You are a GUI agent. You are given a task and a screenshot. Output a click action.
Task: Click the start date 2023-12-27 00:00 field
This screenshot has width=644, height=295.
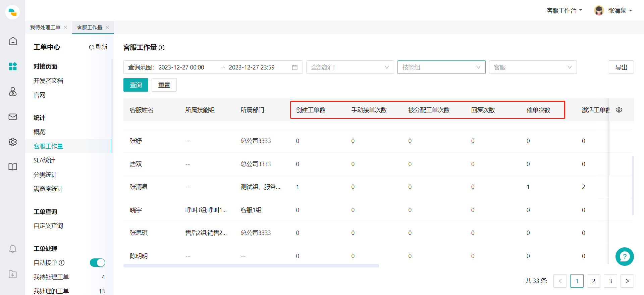point(181,67)
